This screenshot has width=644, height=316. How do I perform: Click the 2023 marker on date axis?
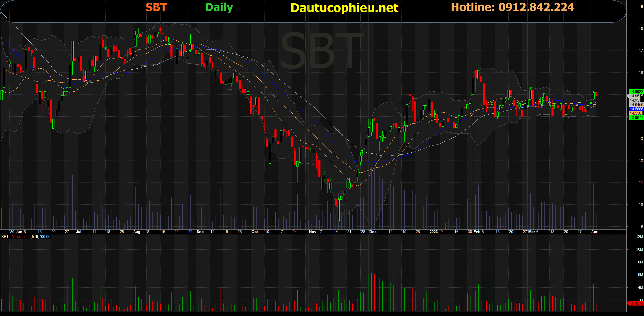(433, 232)
